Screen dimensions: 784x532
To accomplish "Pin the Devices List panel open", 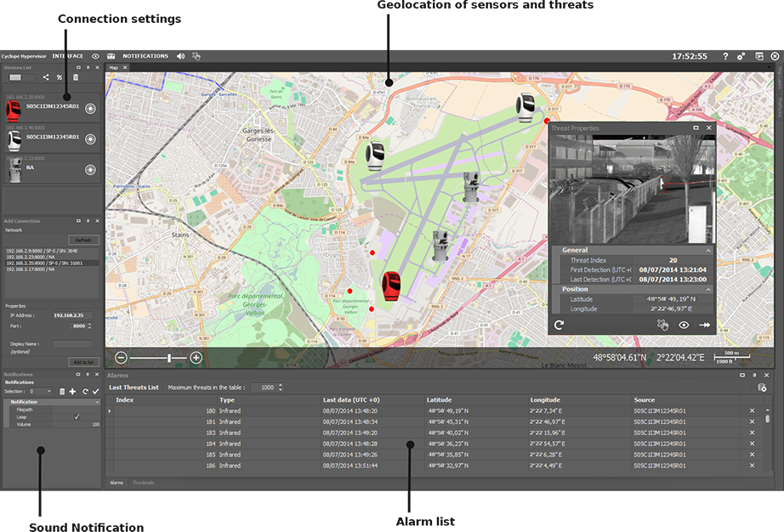I will click(87, 66).
